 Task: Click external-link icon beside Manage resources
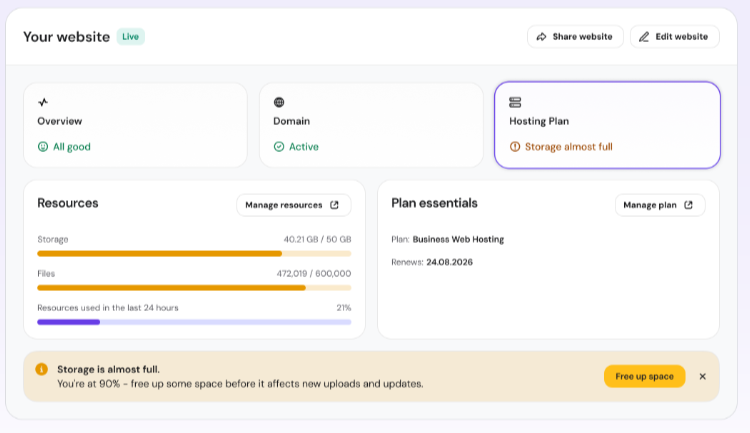click(334, 205)
